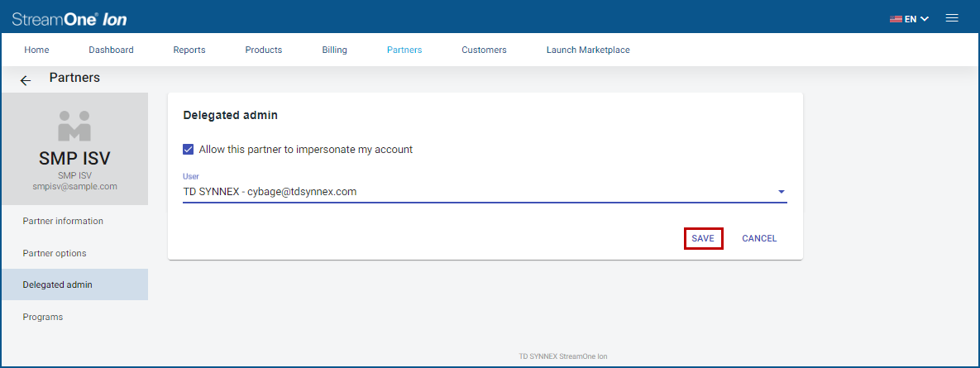This screenshot has width=980, height=368.
Task: Go to the Products section
Action: [263, 50]
